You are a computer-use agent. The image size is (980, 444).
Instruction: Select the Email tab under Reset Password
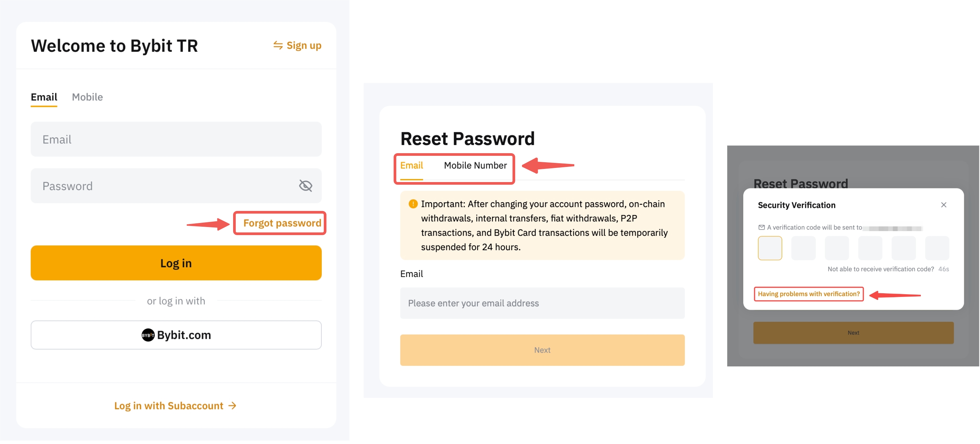[x=411, y=166]
